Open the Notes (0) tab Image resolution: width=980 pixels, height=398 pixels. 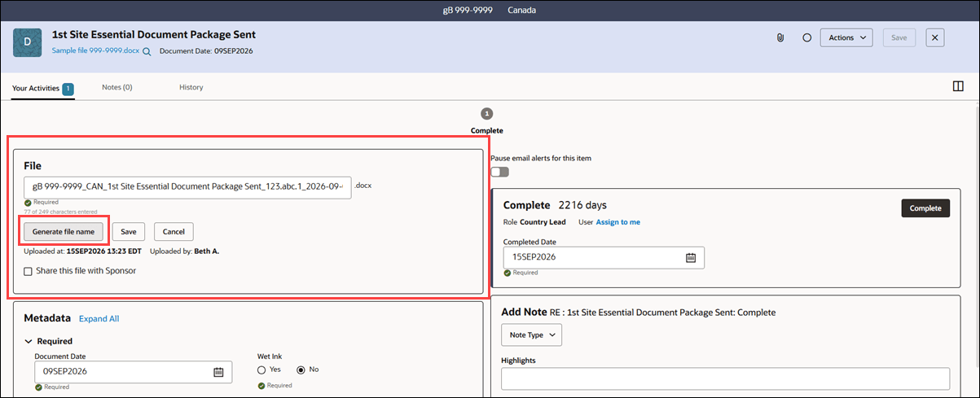tap(117, 87)
